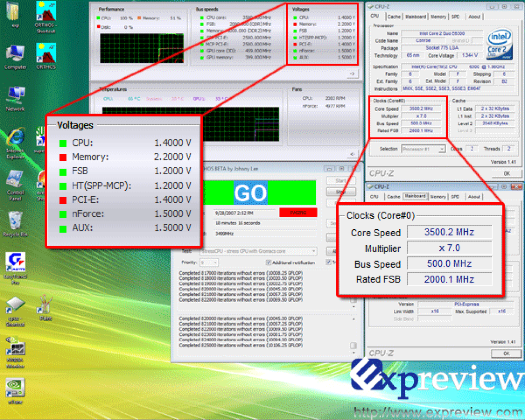Click the right-arrow expand button under the Voltages panel
Screen dimensions: 525x420
352,74
